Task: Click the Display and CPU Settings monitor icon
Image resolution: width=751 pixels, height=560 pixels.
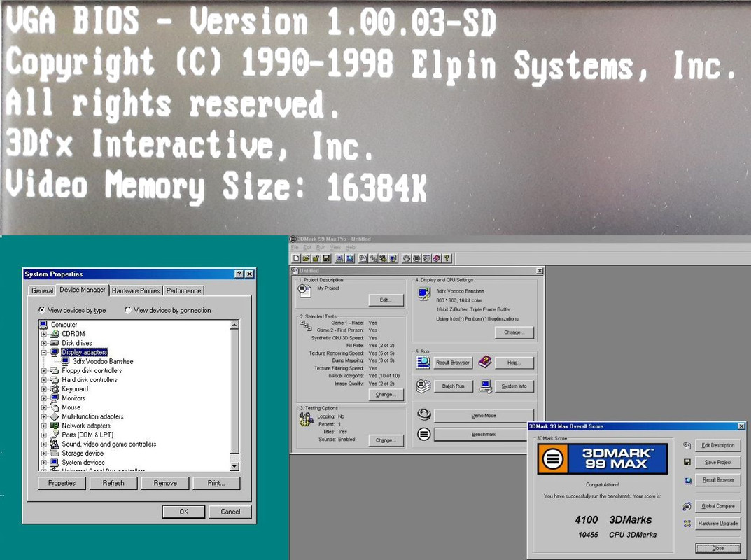Action: click(x=424, y=294)
